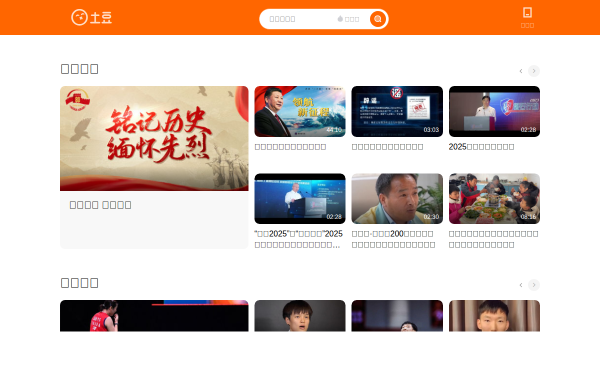Click the title under the 08:16 video

pos(494,239)
